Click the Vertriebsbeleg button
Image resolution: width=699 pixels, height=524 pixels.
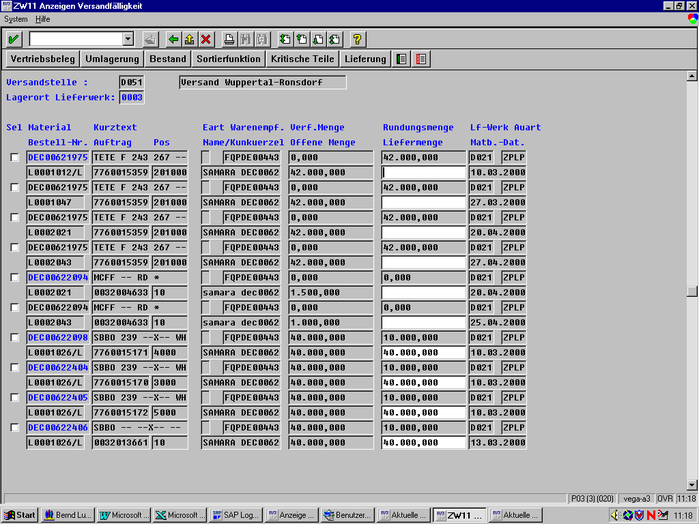click(x=42, y=59)
